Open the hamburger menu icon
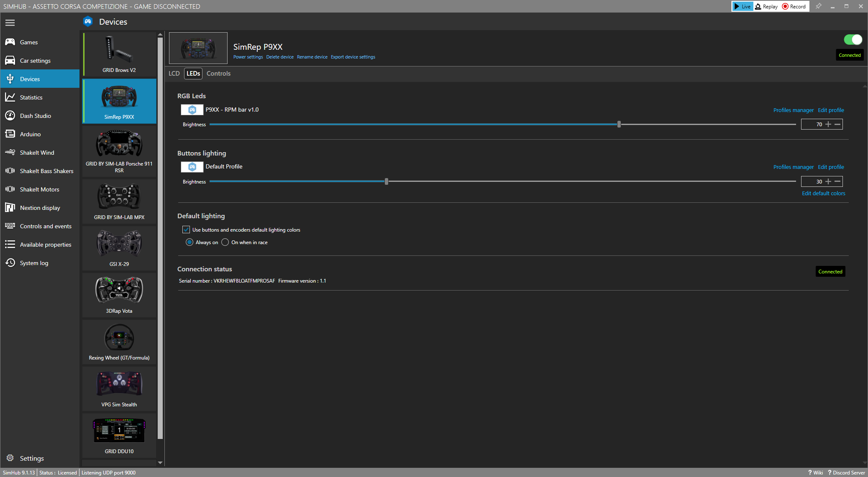This screenshot has width=868, height=477. (10, 23)
